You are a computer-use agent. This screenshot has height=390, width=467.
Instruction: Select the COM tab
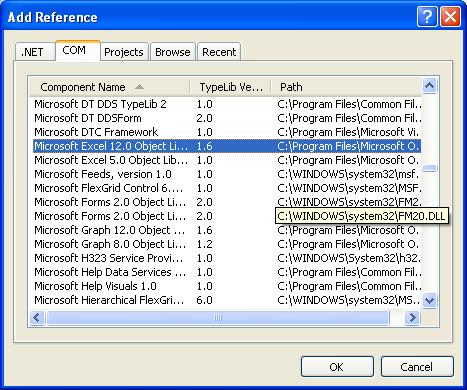click(78, 51)
